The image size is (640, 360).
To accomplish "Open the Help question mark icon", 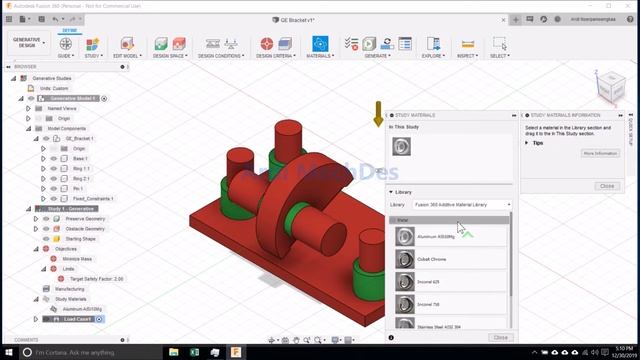I will [x=630, y=19].
